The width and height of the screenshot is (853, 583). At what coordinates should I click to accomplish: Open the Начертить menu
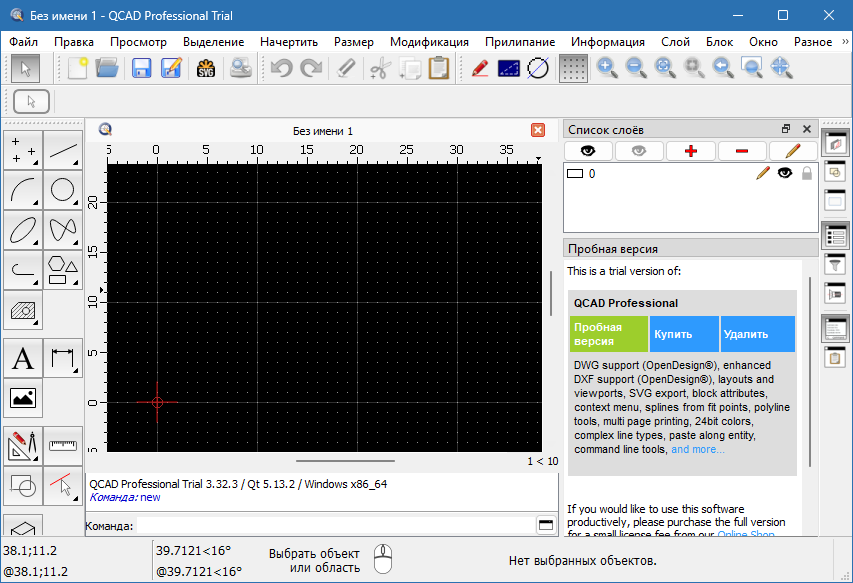point(289,42)
